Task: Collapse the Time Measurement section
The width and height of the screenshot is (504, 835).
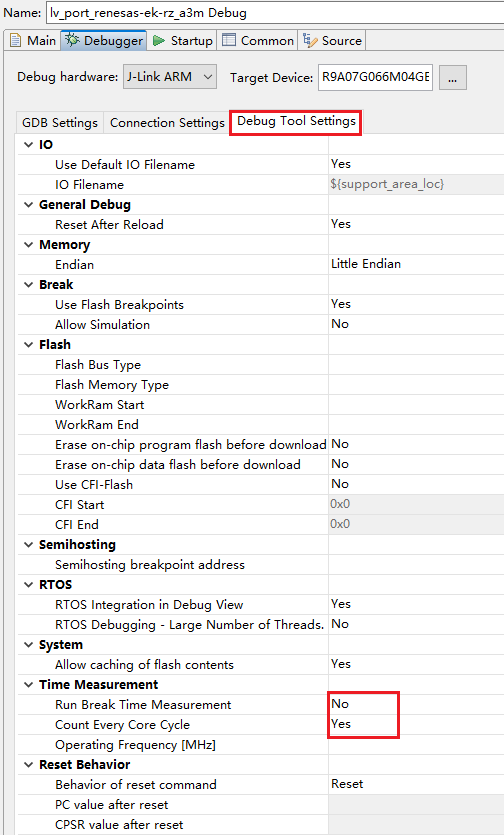Action: [x=29, y=684]
